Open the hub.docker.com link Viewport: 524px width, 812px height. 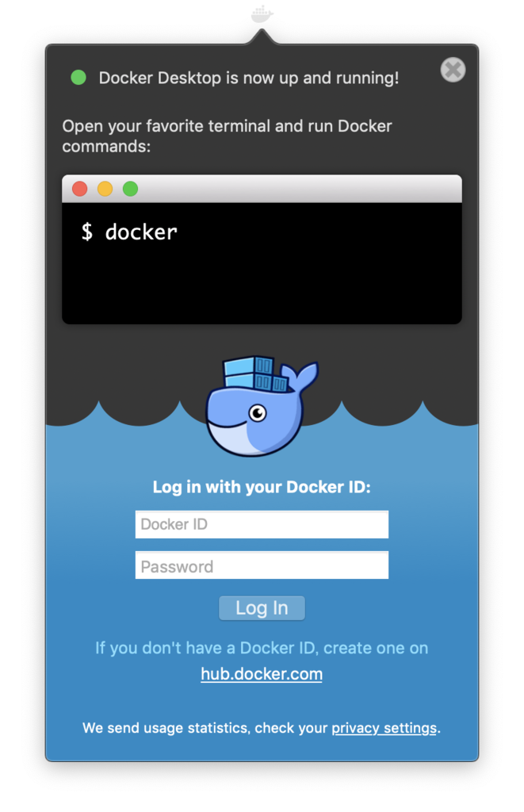click(x=262, y=674)
